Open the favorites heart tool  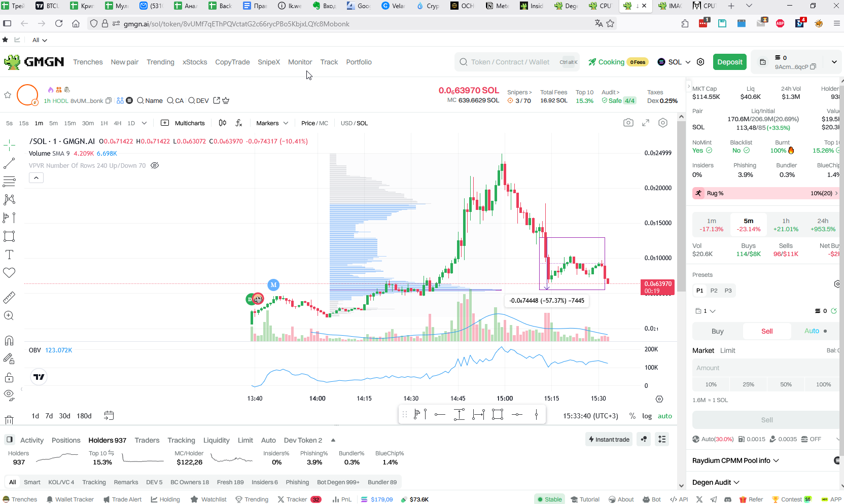click(9, 273)
